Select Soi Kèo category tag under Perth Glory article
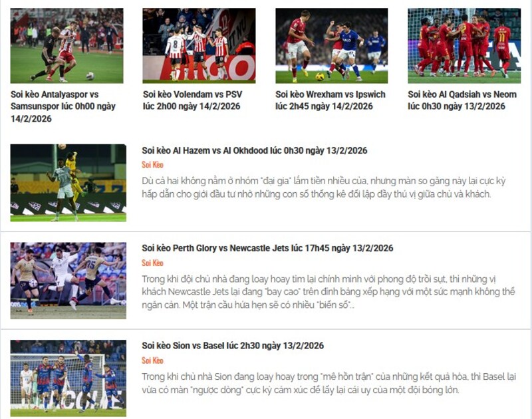The height and width of the screenshot is (419, 532). (152, 263)
